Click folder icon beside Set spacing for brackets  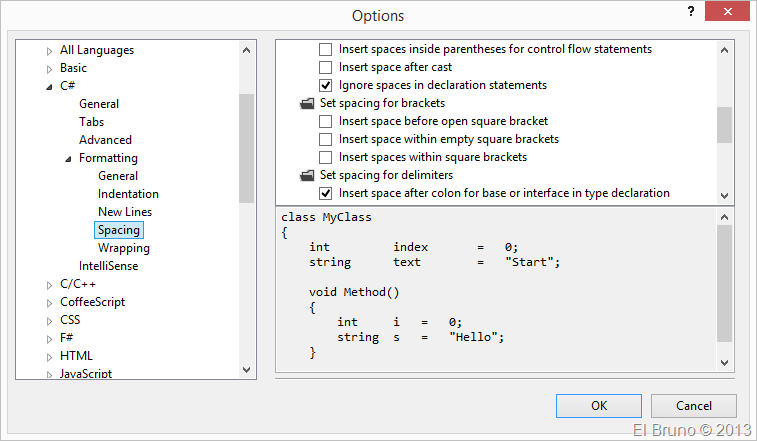click(x=306, y=103)
